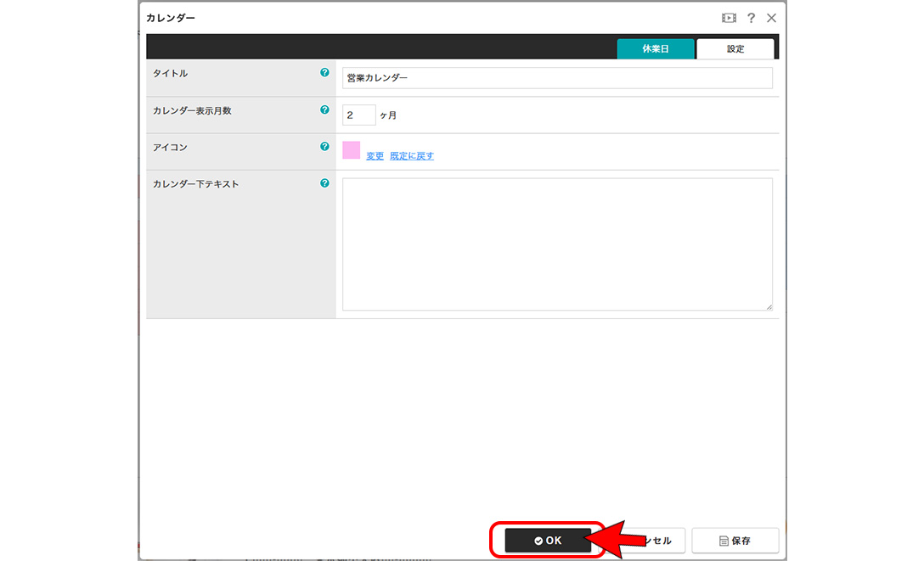Show help for カレンダー表示月数

coord(324,110)
